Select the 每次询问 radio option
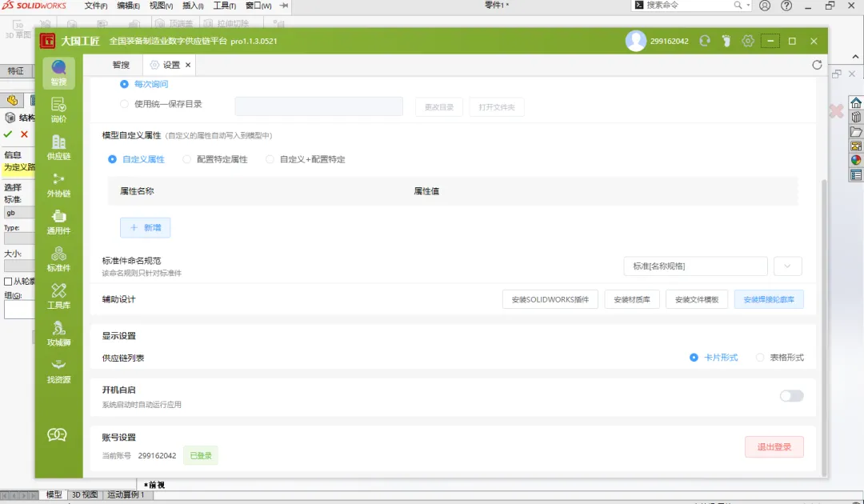 coord(124,84)
